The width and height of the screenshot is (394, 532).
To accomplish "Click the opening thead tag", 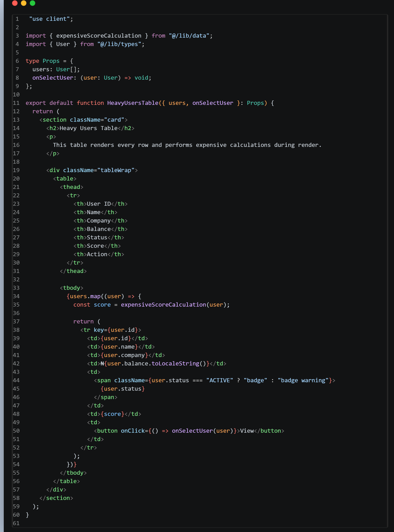I will point(71,187).
